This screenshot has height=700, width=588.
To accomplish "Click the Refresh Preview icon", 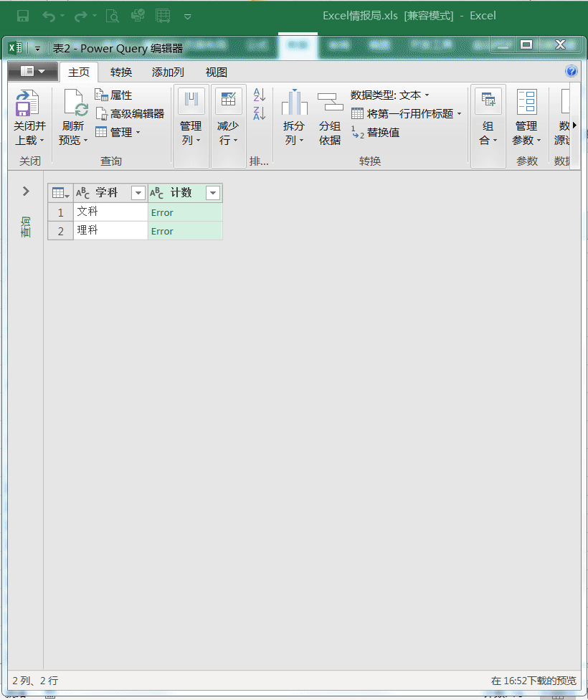I will coord(75,103).
